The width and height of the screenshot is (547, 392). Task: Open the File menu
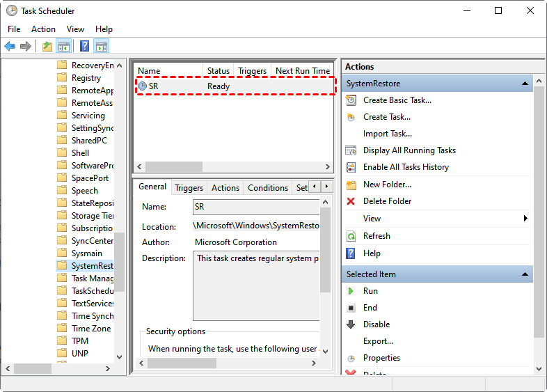(x=14, y=29)
